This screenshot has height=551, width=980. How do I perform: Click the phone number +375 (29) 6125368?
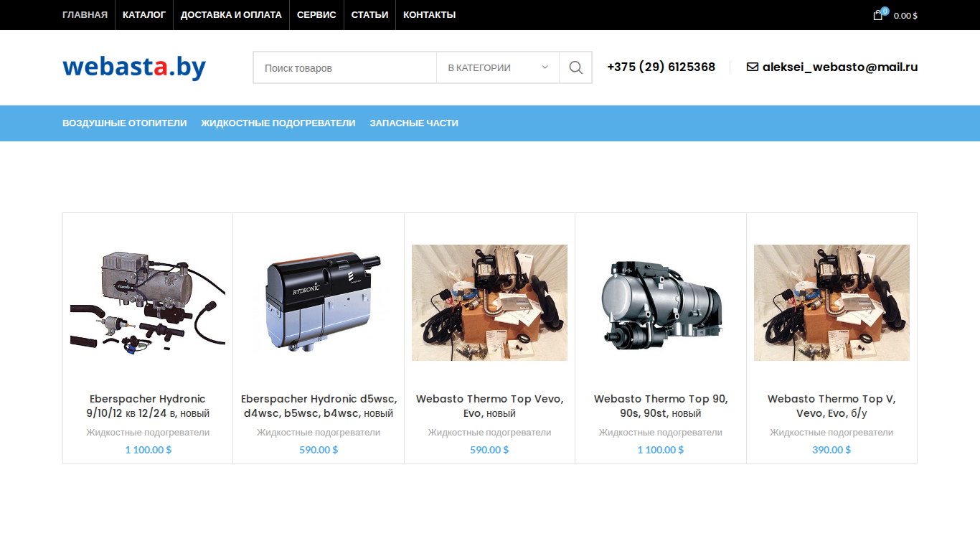click(661, 67)
